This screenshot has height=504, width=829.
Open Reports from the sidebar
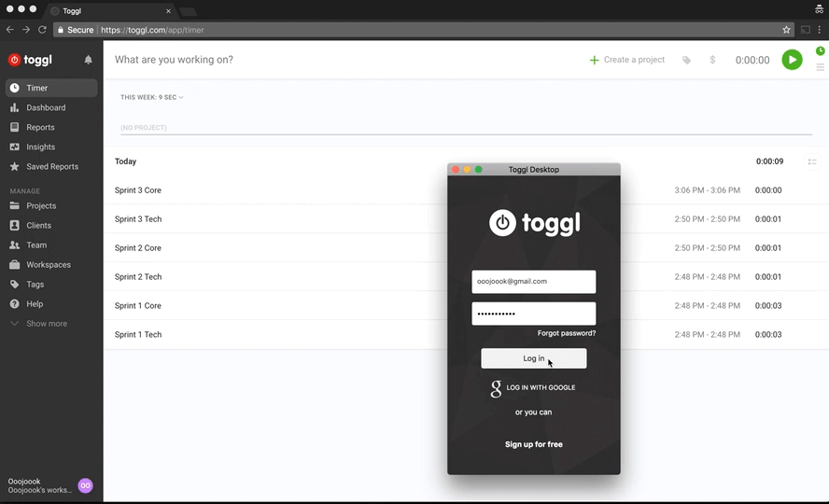[40, 127]
